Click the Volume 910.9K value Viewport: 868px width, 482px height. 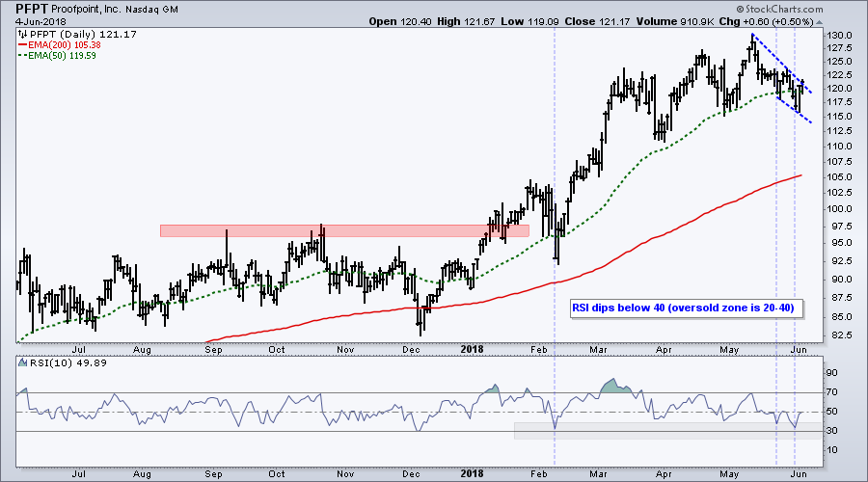[675, 21]
